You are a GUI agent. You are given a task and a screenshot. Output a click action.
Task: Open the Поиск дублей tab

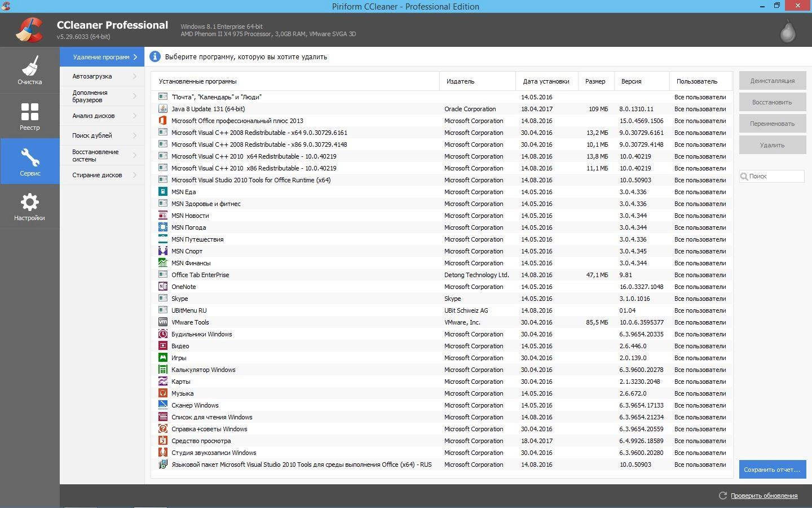click(102, 135)
